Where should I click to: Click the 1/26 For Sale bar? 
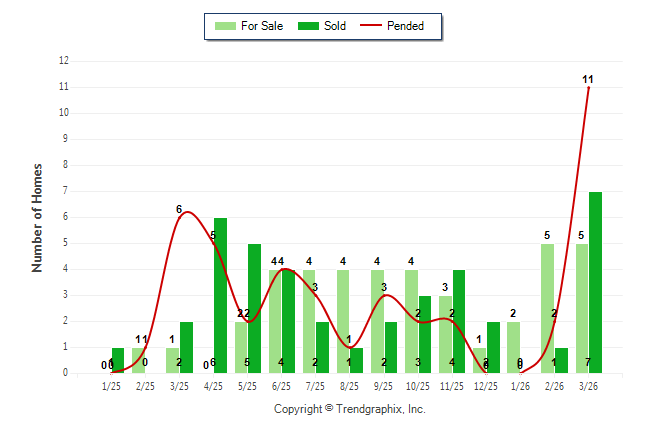click(x=513, y=347)
